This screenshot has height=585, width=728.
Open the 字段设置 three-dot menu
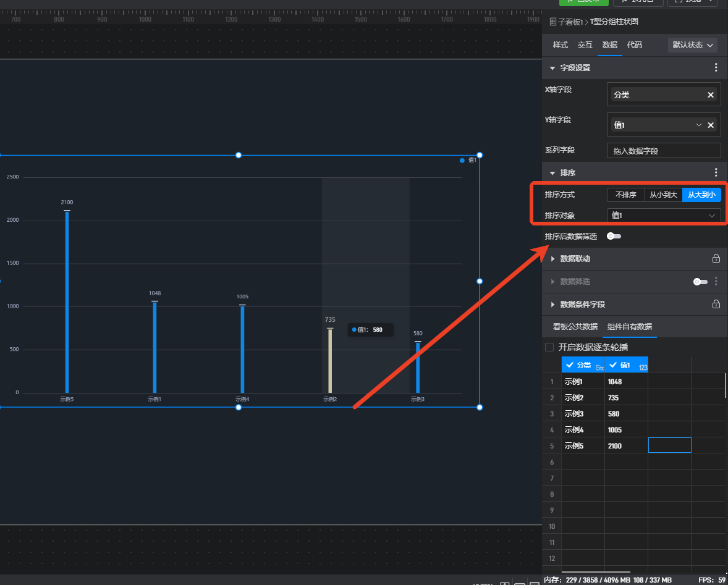pyautogui.click(x=716, y=68)
